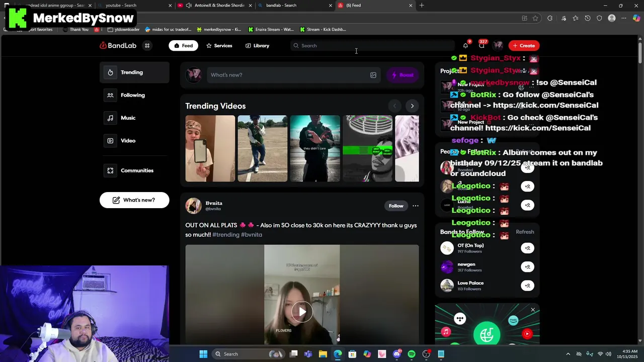Refresh Bands to Follow list
644x362 pixels.
525,232
